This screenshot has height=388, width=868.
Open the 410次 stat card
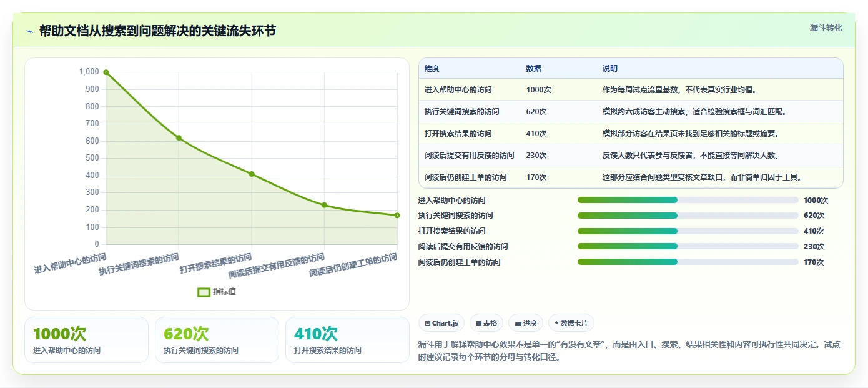pos(347,340)
